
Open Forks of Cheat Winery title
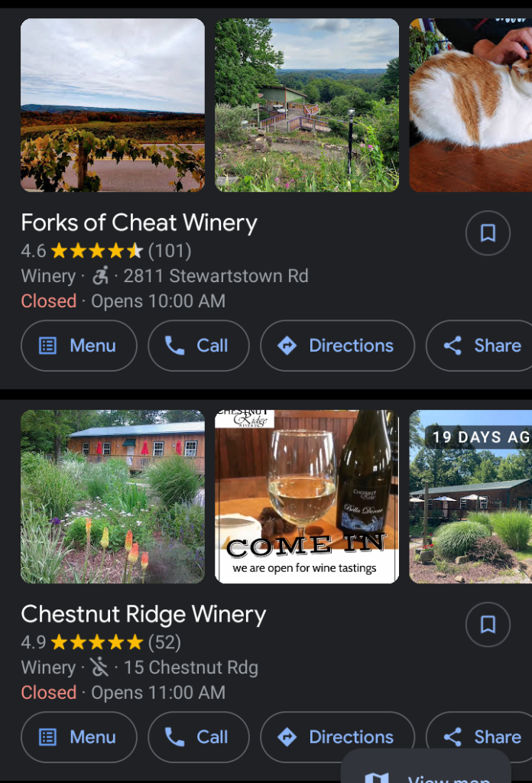coord(139,223)
